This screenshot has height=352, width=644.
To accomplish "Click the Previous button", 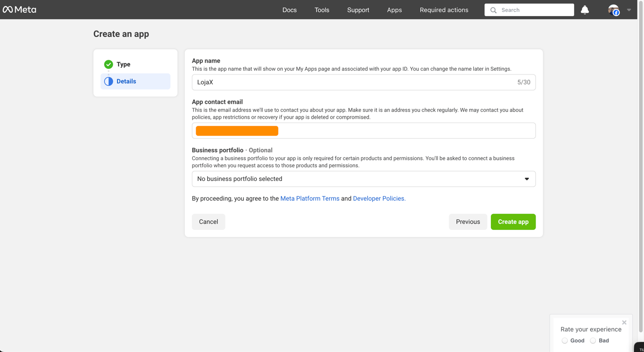I will 468,222.
